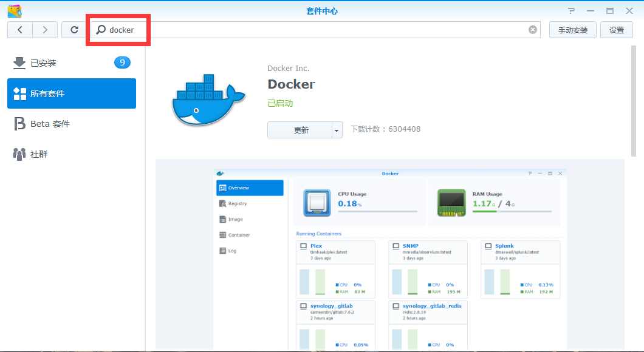
Task: Refresh the package list
Action: [74, 30]
